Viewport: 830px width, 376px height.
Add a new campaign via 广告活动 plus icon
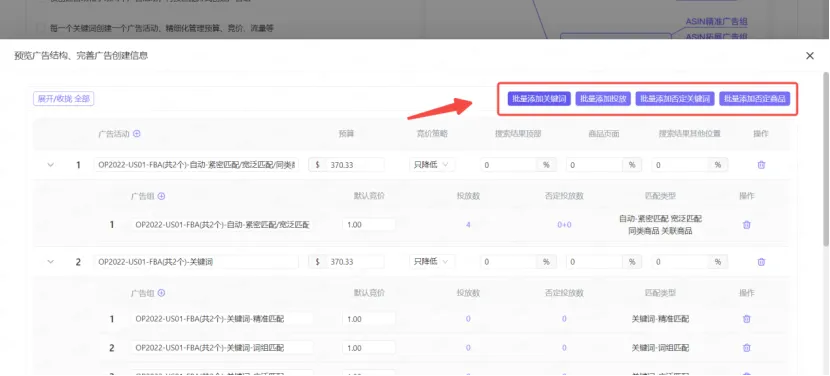pos(137,134)
